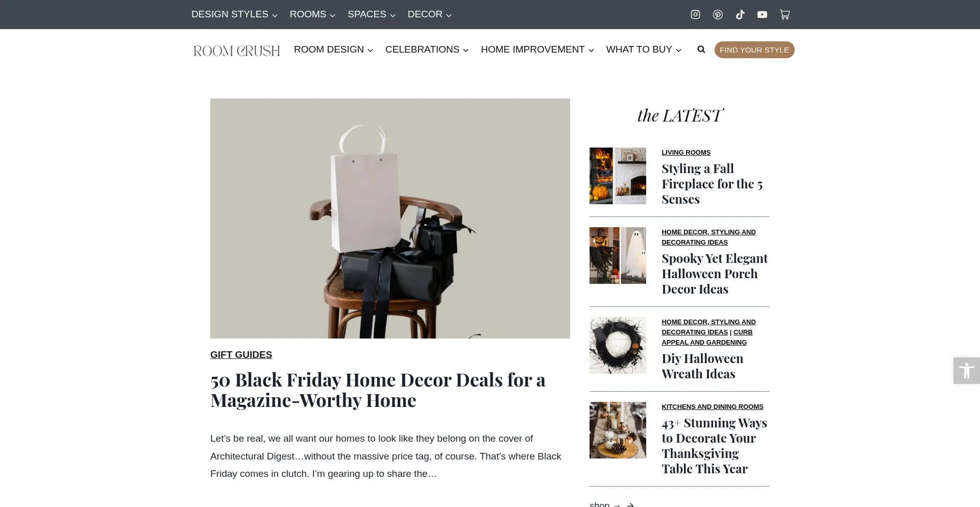Image resolution: width=980 pixels, height=507 pixels.
Task: Expand the Rooms dropdown menu
Action: pyautogui.click(x=312, y=14)
